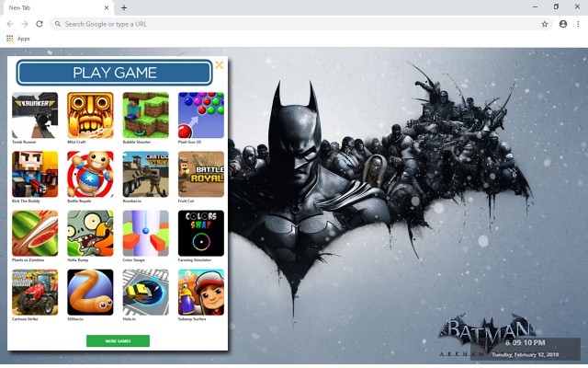Open the COLORS SWAP black thumbnail
588x368 pixels.
click(x=201, y=233)
